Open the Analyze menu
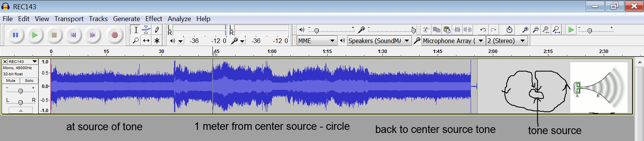The width and height of the screenshot is (644, 141). pyautogui.click(x=179, y=19)
